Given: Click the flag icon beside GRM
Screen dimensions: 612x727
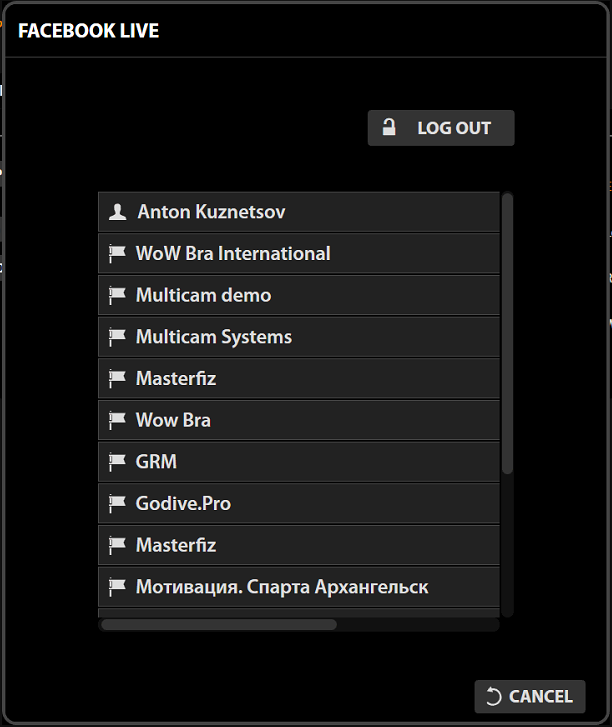Looking at the screenshot, I should pyautogui.click(x=117, y=462).
